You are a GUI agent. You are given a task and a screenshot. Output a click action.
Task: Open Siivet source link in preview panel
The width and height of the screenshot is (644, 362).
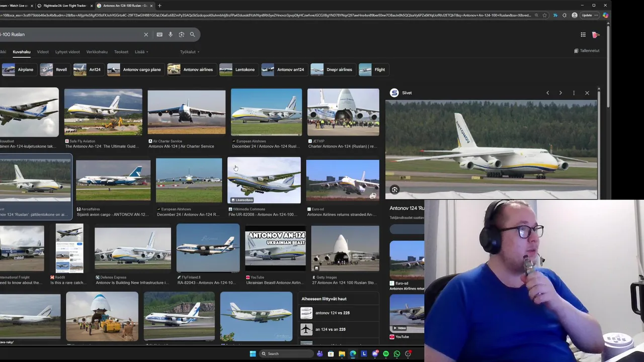click(401, 93)
